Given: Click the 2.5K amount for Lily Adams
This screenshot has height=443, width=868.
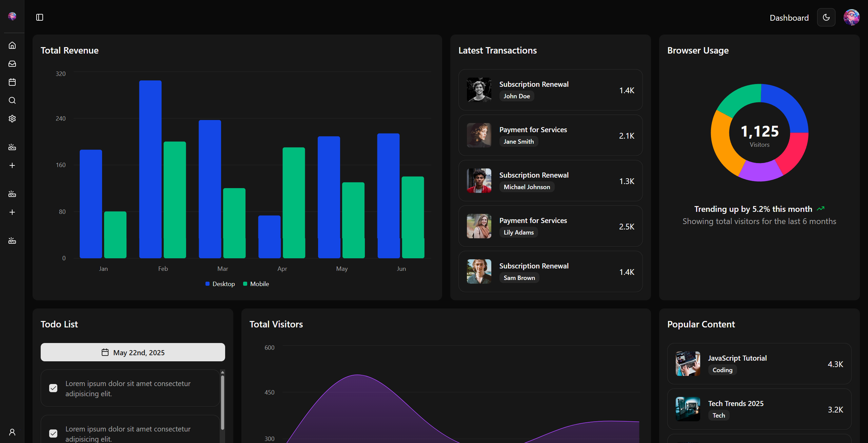Looking at the screenshot, I should coord(627,226).
